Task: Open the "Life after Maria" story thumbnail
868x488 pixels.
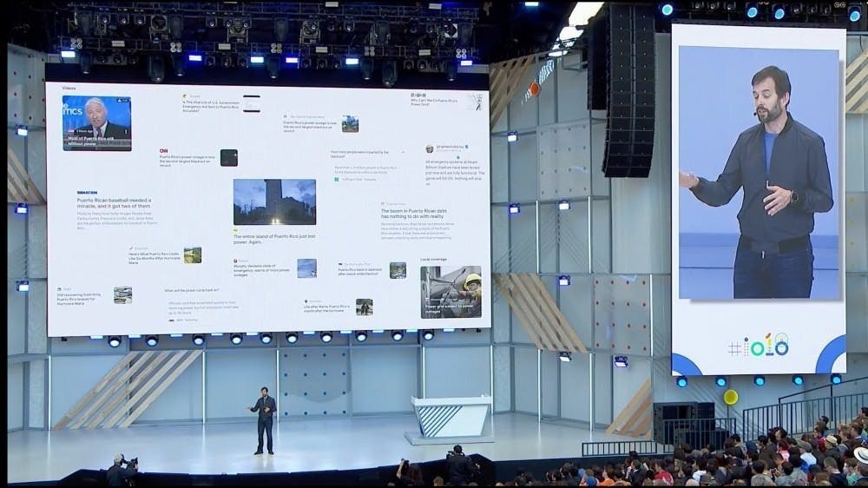Action: [364, 307]
